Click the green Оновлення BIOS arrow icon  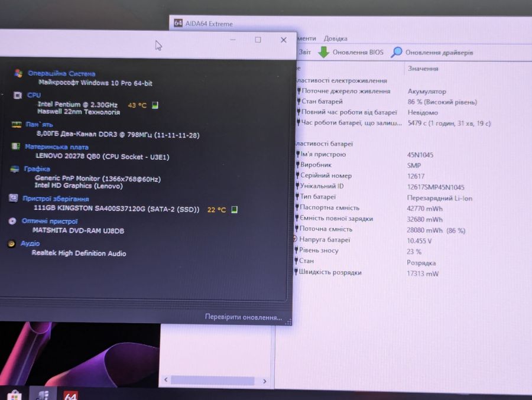point(324,52)
